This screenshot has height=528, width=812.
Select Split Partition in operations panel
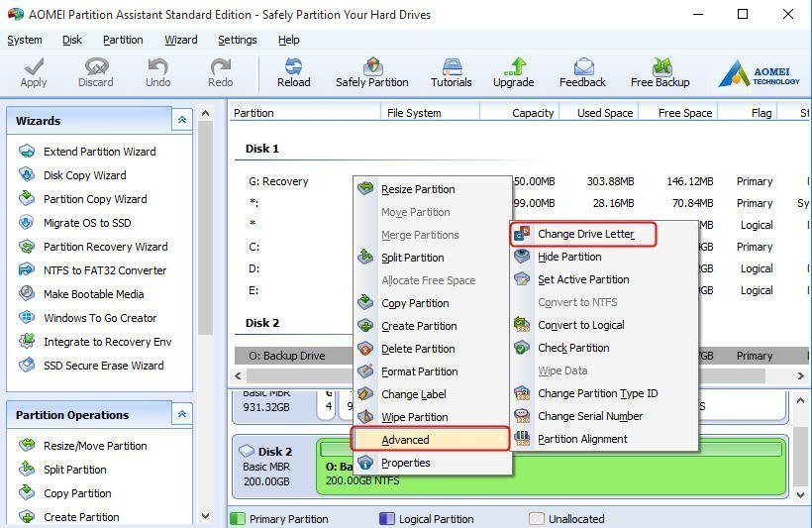[74, 470]
